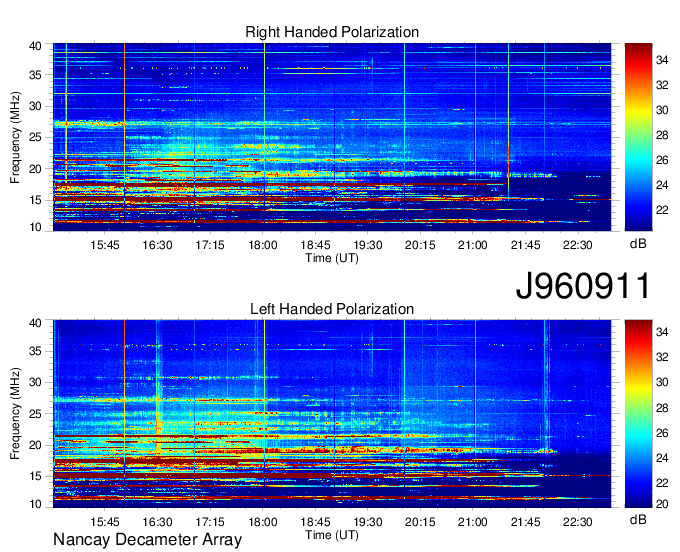Screen dimensions: 680x552
Task: Click the 16:30 time tick on Right Handed plot
Action: coord(157,245)
